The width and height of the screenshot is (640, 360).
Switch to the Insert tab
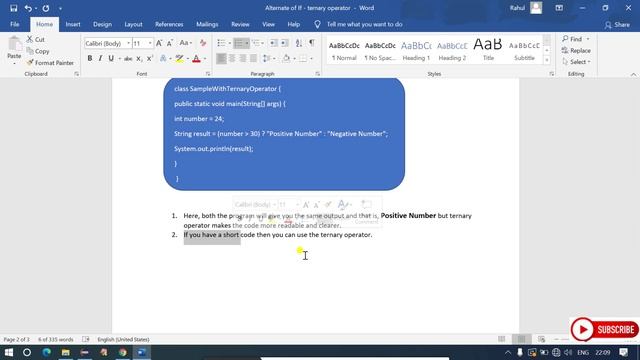pyautogui.click(x=73, y=24)
